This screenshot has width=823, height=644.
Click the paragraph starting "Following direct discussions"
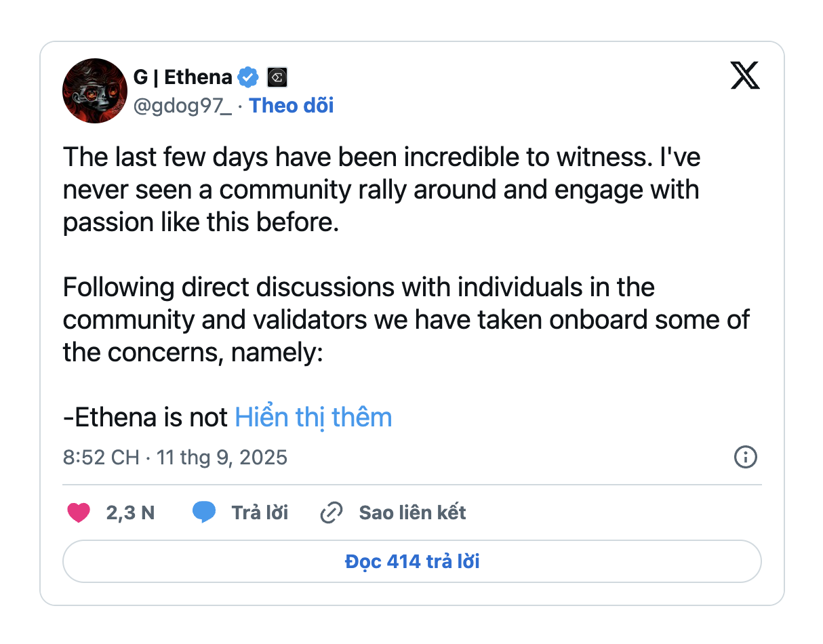pyautogui.click(x=405, y=320)
